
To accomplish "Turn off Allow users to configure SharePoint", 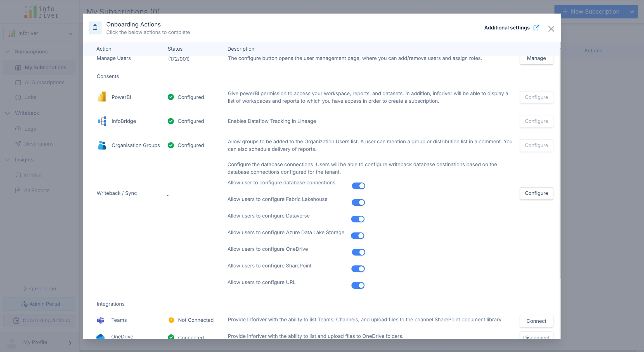I will 358,269.
